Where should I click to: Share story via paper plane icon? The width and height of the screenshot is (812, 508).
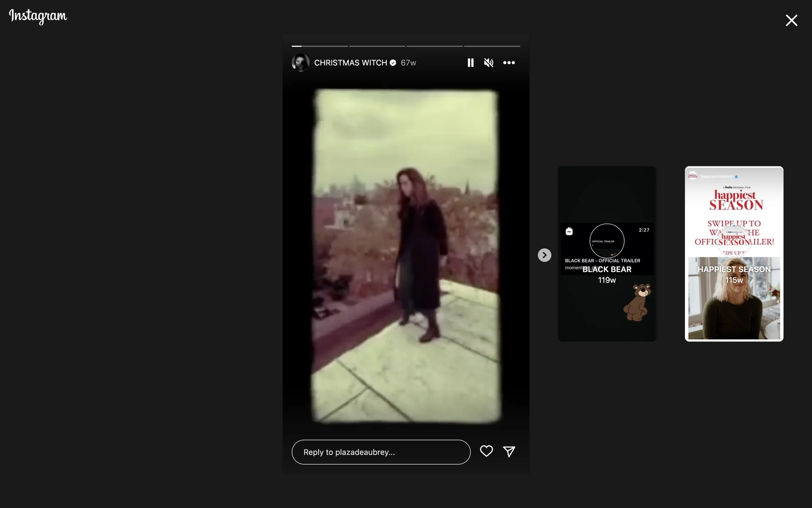coord(509,452)
